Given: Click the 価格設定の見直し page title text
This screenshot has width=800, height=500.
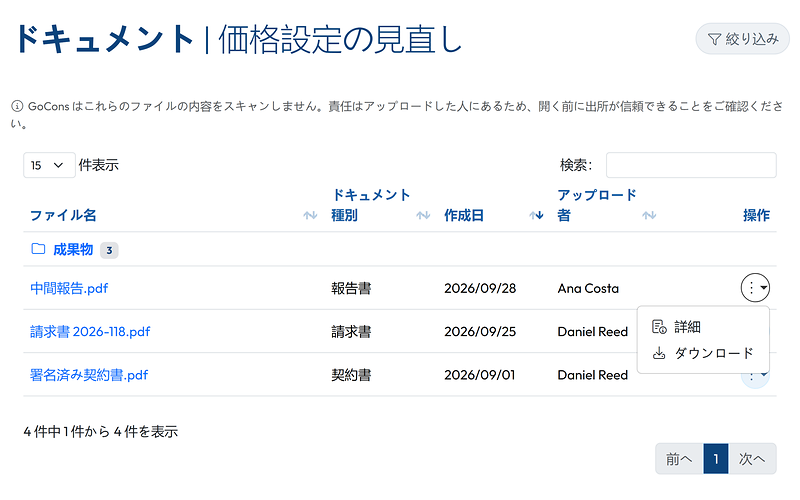Looking at the screenshot, I should (x=340, y=39).
